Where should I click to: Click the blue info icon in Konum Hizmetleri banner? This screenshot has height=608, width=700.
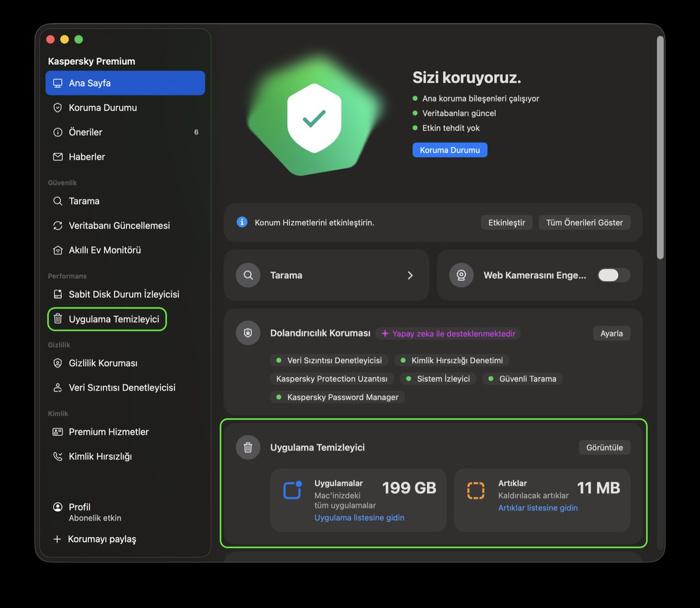click(x=242, y=222)
